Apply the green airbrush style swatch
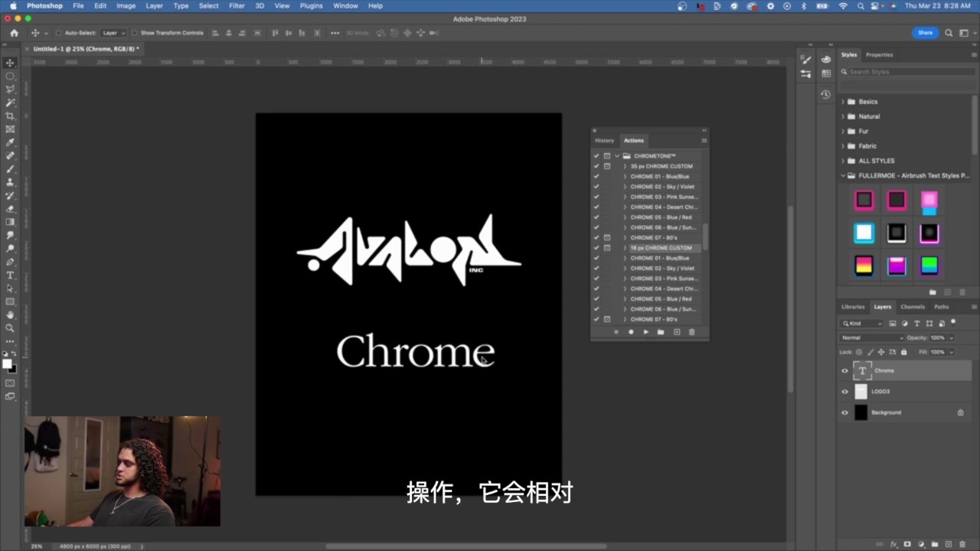Viewport: 980px width, 551px height. [929, 266]
